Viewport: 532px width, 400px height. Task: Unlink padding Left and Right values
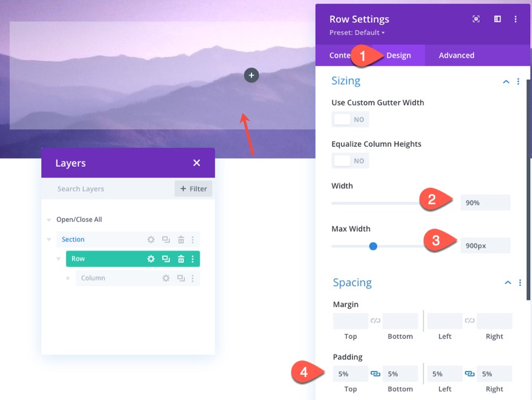470,373
